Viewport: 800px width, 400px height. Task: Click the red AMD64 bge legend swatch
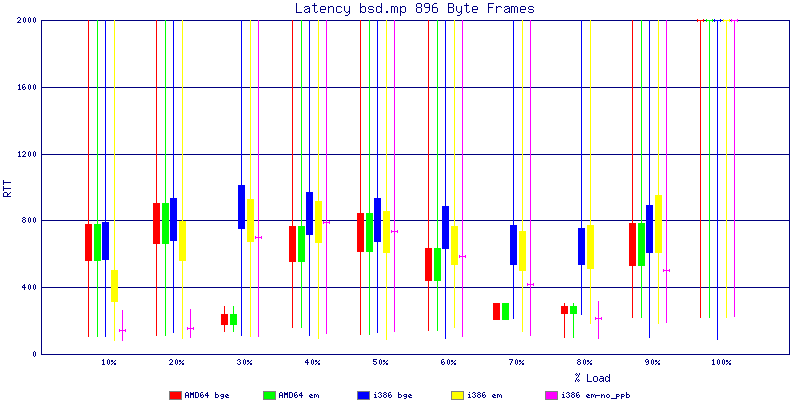coord(176,395)
